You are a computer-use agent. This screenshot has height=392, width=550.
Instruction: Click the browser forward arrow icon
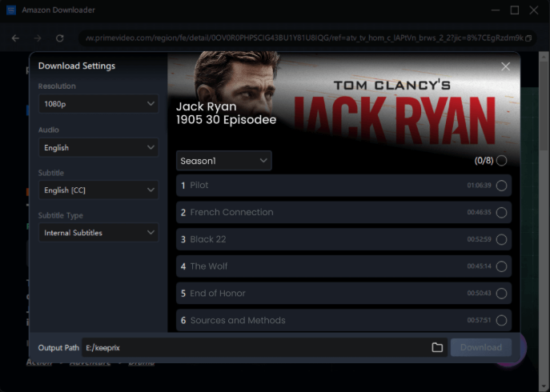(38, 38)
